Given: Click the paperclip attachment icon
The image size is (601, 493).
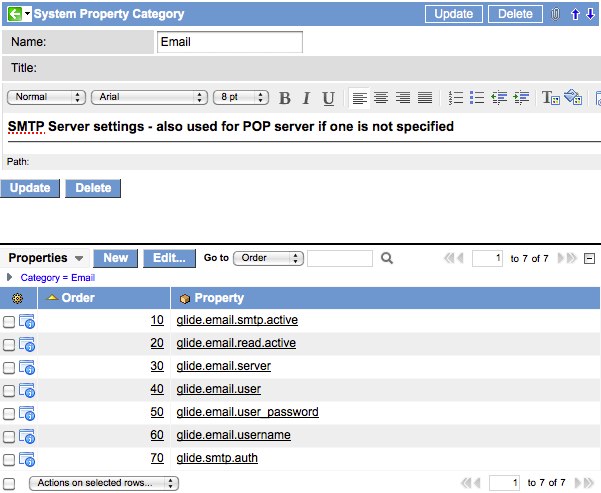Looking at the screenshot, I should point(555,14).
